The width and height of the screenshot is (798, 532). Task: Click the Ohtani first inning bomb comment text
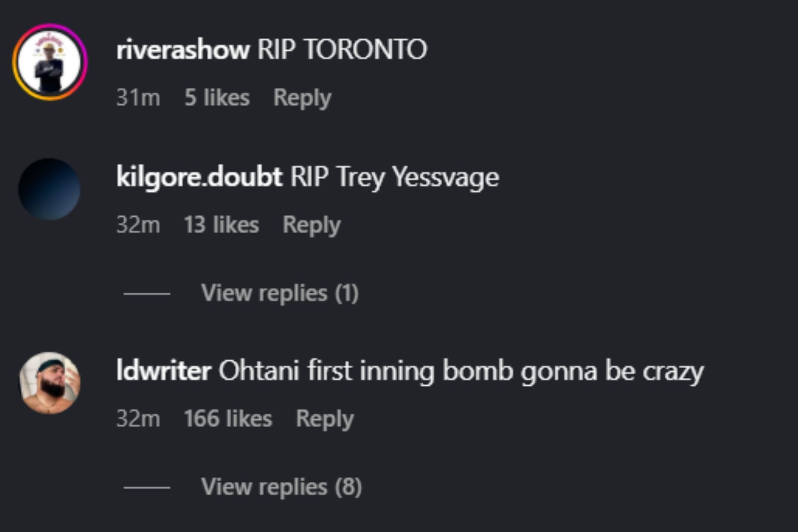461,371
